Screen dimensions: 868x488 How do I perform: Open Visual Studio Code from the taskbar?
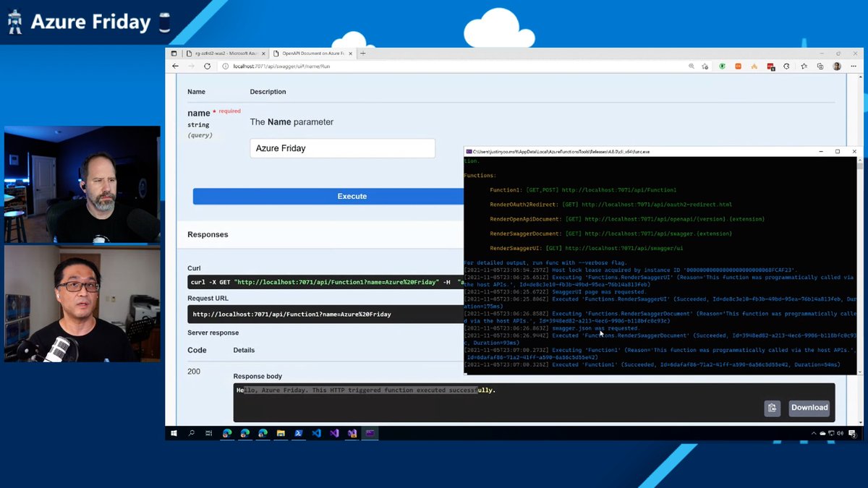click(316, 433)
